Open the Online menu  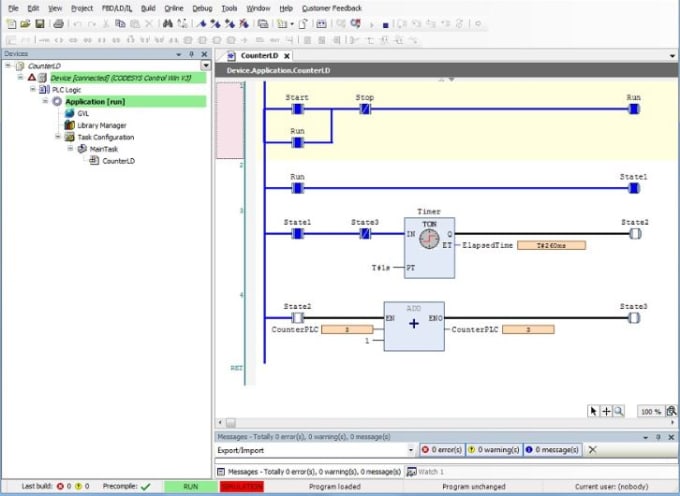[x=173, y=8]
